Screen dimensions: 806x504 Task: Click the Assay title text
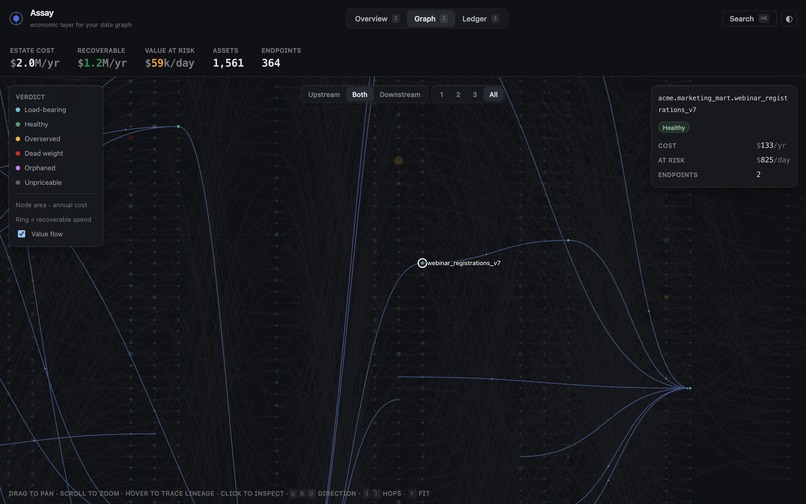tap(42, 13)
